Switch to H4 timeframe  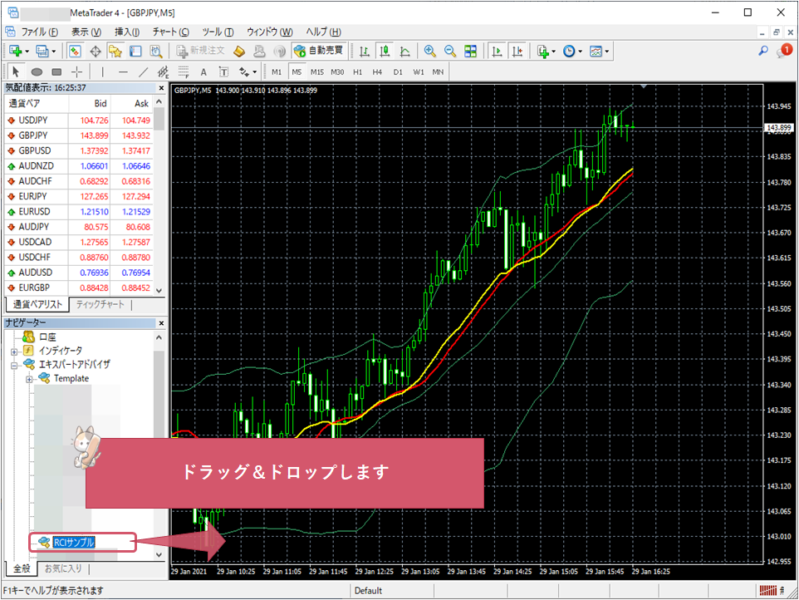click(x=377, y=72)
